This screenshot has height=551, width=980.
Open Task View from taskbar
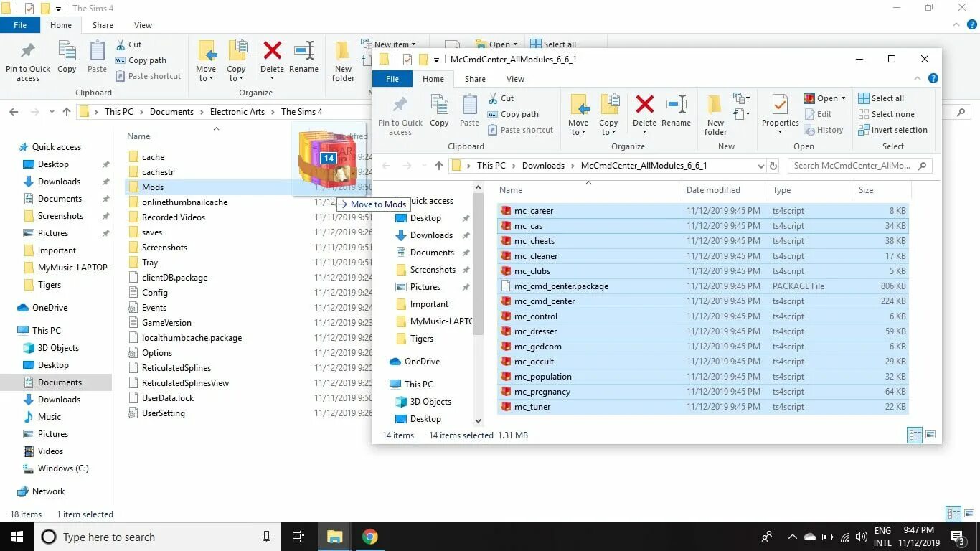coord(298,537)
